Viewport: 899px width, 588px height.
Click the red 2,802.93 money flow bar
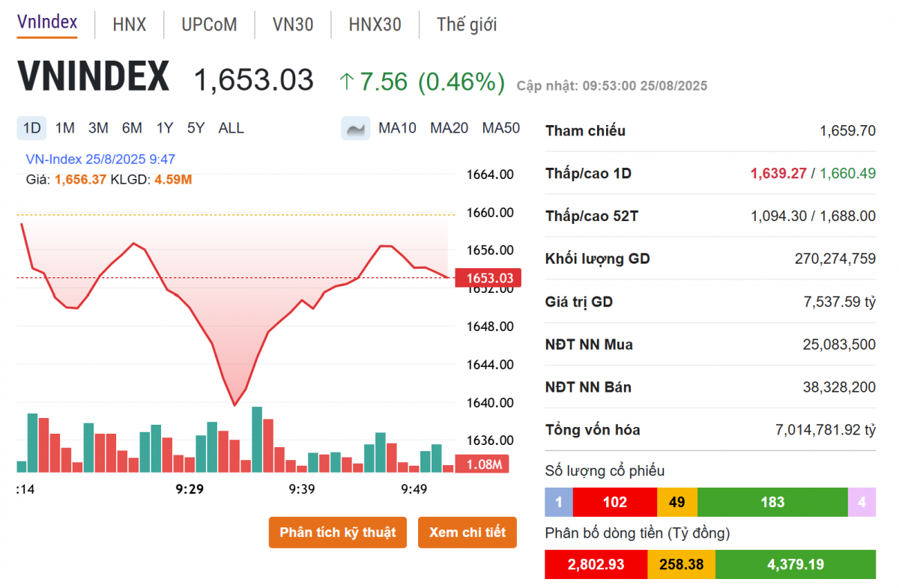pos(596,564)
